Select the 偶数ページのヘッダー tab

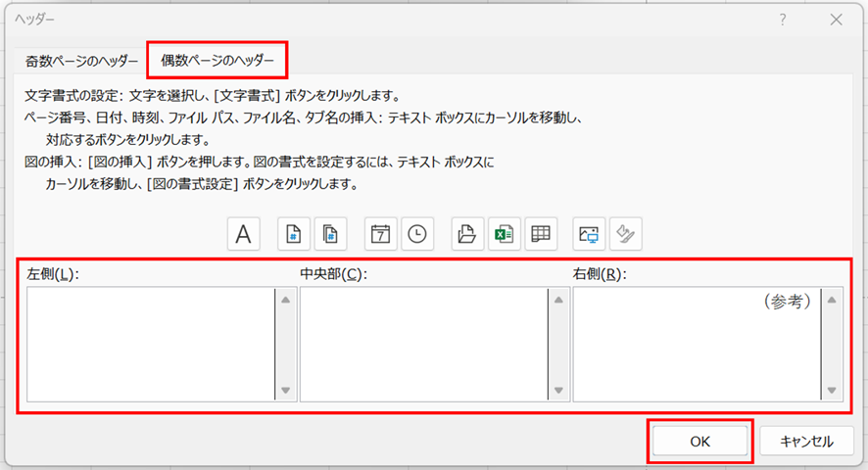click(217, 61)
